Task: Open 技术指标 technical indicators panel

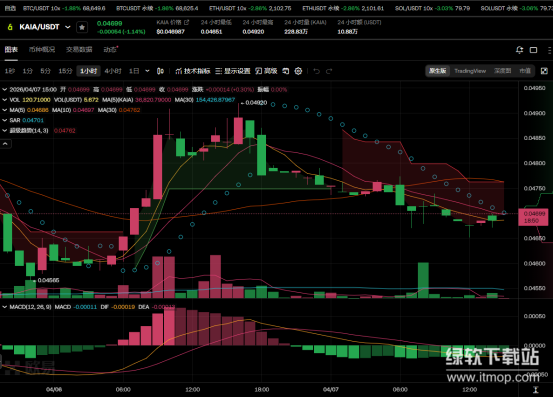Action: tap(193, 71)
